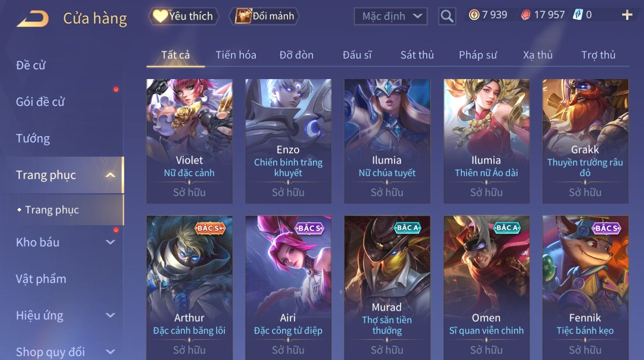Switch to the Tiến hóa tab
644x360 pixels.
[x=236, y=55]
